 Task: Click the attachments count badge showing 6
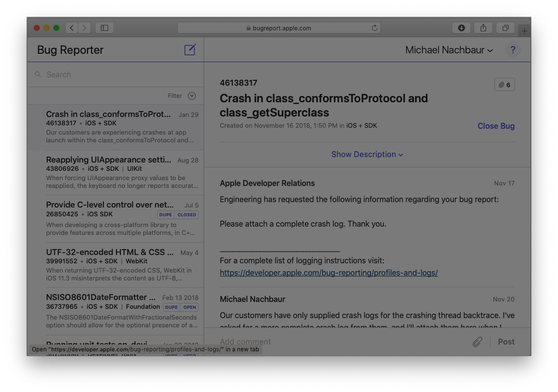coord(505,85)
